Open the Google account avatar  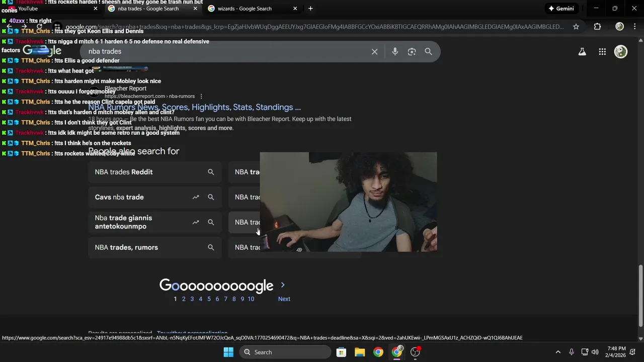coord(621,51)
